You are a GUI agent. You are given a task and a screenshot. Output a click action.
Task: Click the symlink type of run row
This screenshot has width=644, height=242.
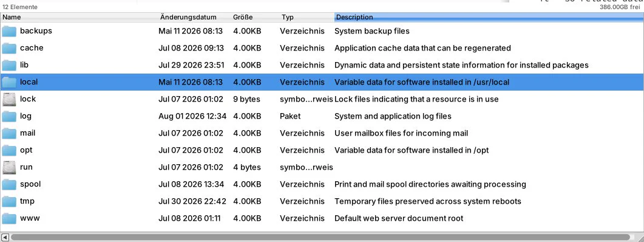click(307, 167)
